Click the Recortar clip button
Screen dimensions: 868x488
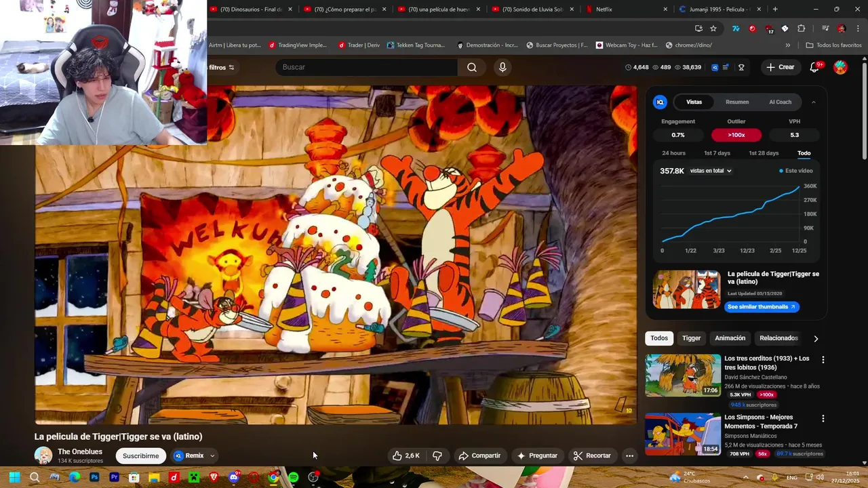coord(592,455)
